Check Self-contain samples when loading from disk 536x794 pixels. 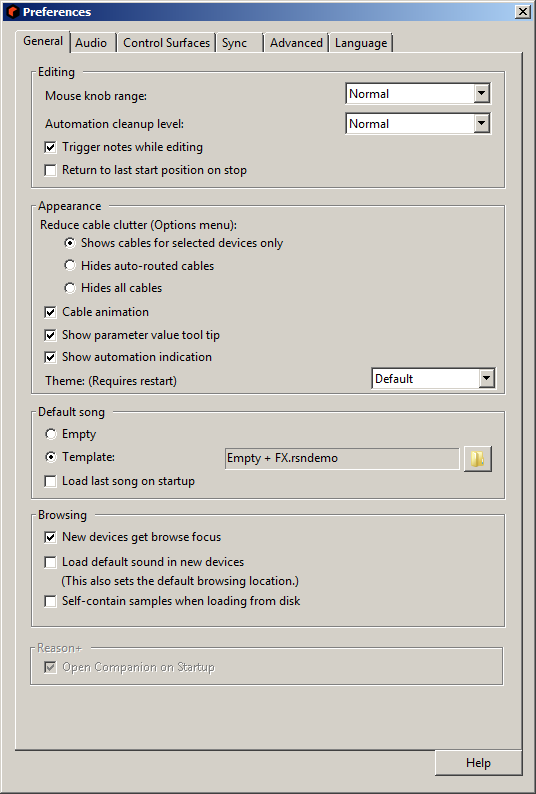pos(50,602)
